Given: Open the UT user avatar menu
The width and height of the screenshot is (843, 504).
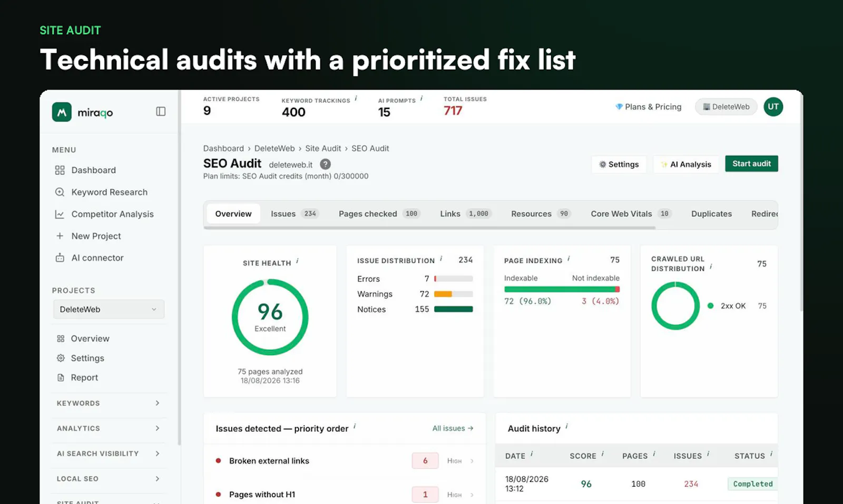Looking at the screenshot, I should [x=773, y=107].
